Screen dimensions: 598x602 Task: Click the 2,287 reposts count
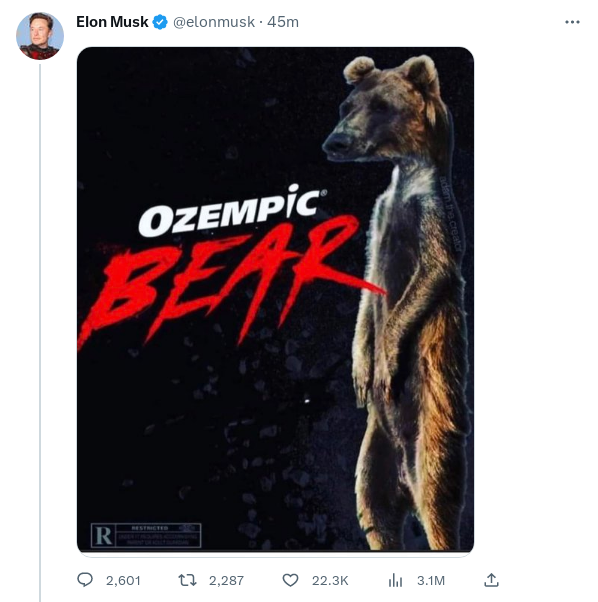coord(226,580)
